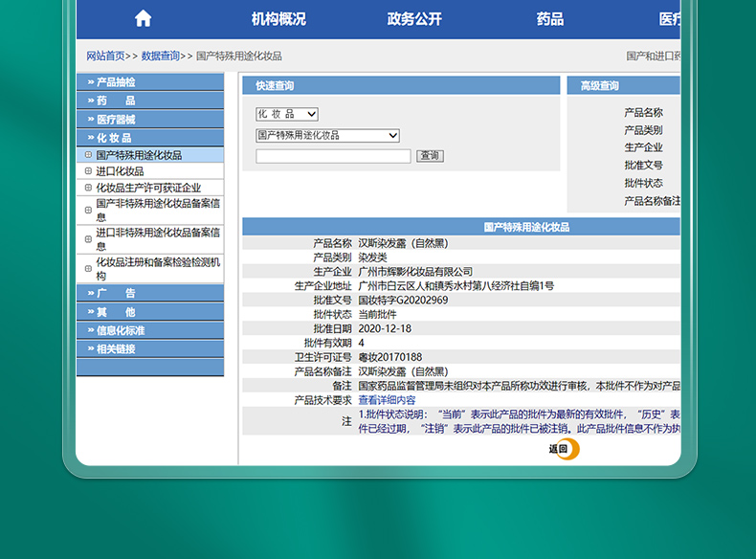Click plus icon beside 进口化妆品
756x559 pixels.
[x=88, y=171]
